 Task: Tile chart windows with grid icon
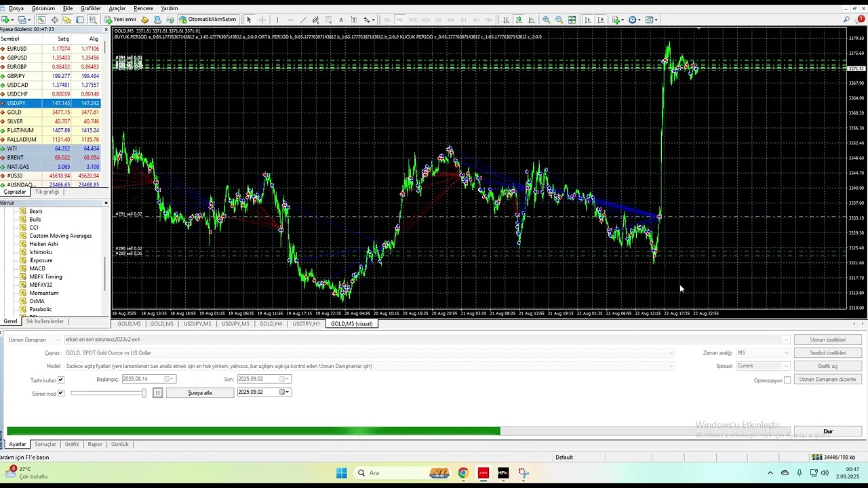pyautogui.click(x=572, y=20)
